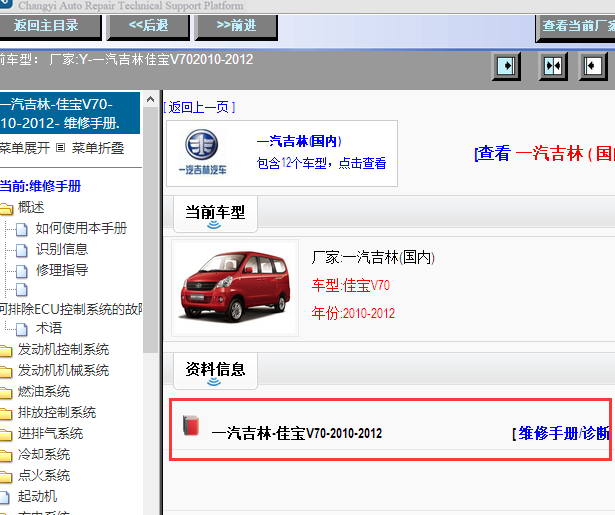Image resolution: width=615 pixels, height=515 pixels.
Task: Open the 一汽吉林(国内) manufacturer link
Action: [x=299, y=141]
